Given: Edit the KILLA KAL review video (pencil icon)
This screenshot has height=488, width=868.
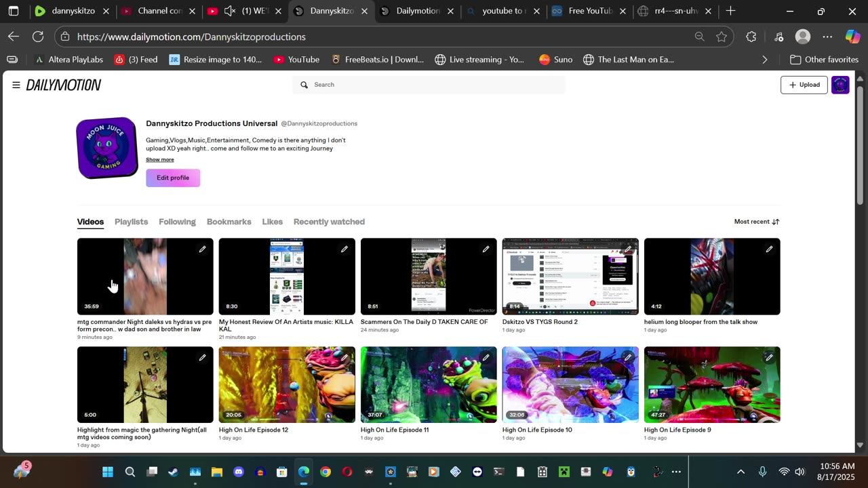Looking at the screenshot, I should (344, 249).
